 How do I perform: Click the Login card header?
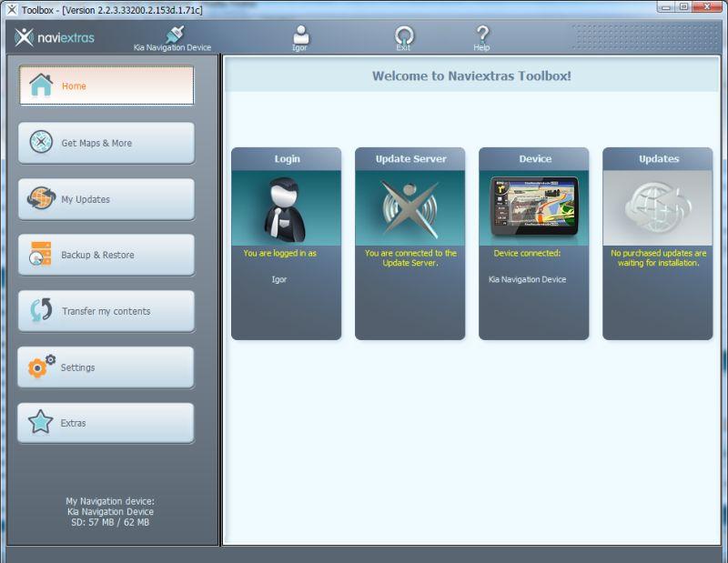(287, 159)
